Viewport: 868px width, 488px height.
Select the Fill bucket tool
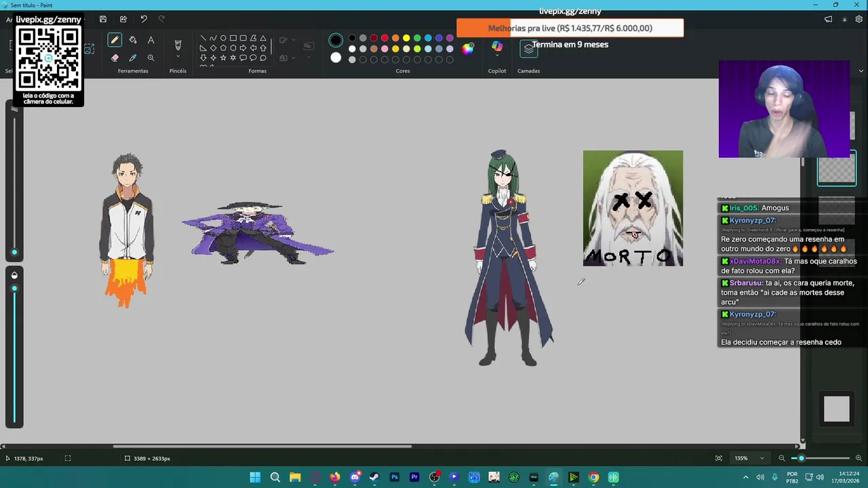click(x=133, y=41)
